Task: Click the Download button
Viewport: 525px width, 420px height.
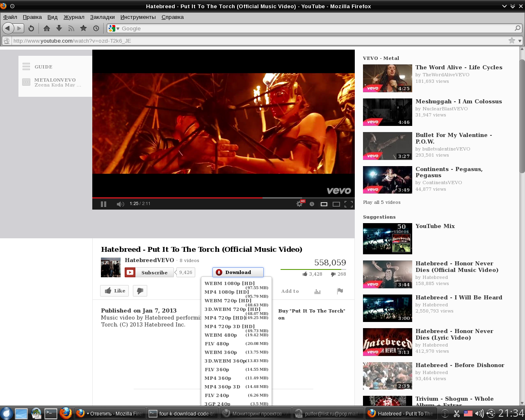Action: 238,272
